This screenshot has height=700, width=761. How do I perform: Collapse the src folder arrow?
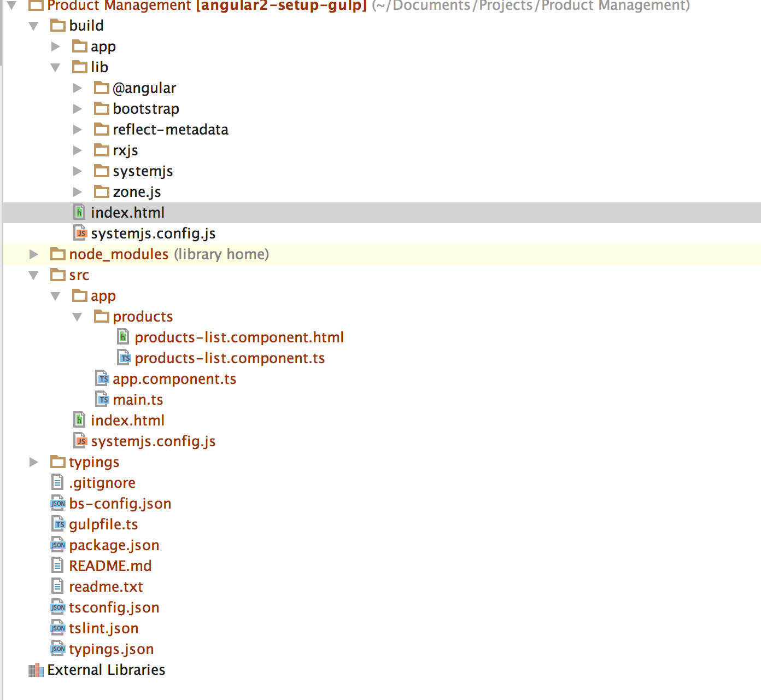(x=34, y=275)
